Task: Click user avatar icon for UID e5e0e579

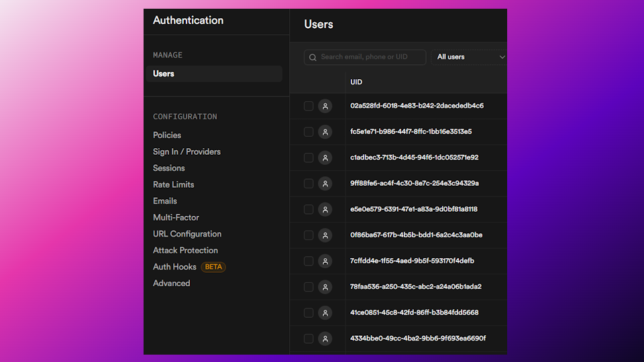Action: coord(325,210)
